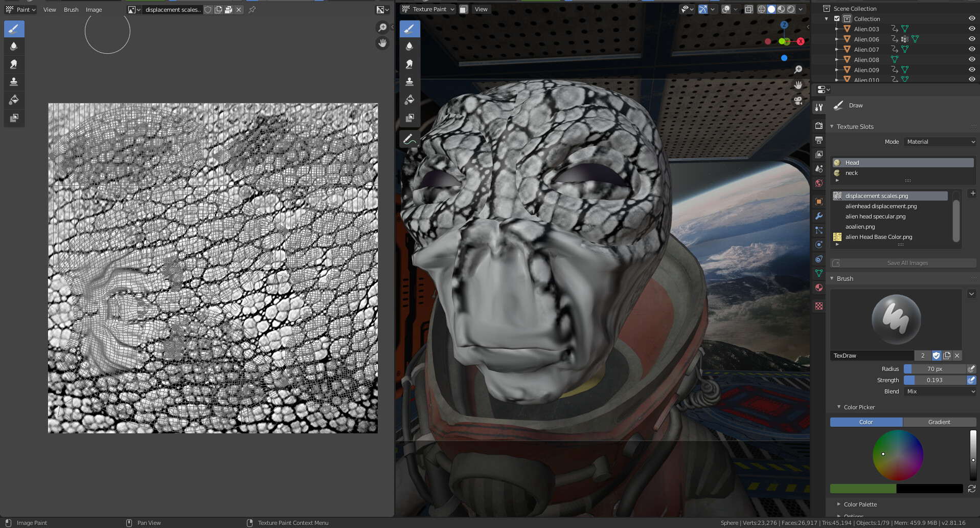Uncheck the Collection checkbox in outliner
Image resolution: width=980 pixels, height=528 pixels.
tap(837, 19)
